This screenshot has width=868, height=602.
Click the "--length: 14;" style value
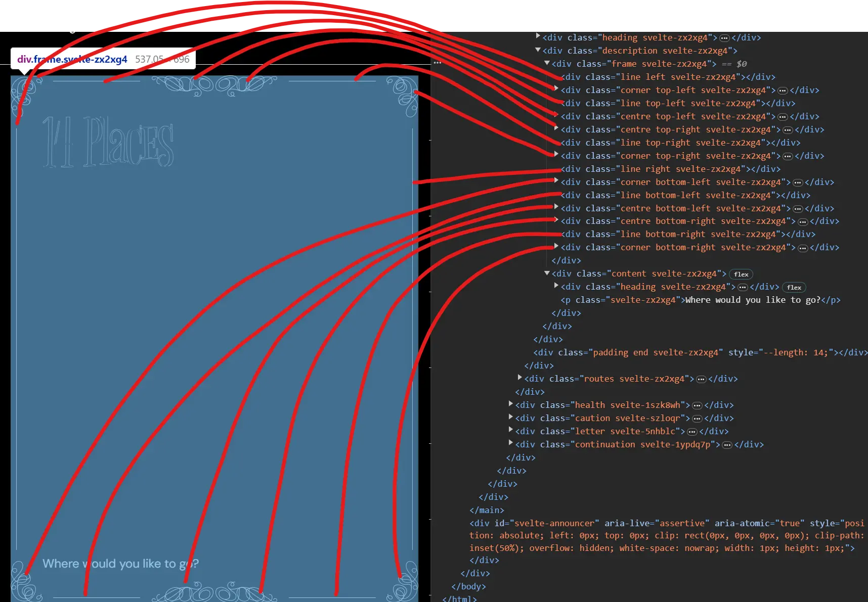pyautogui.click(x=796, y=353)
